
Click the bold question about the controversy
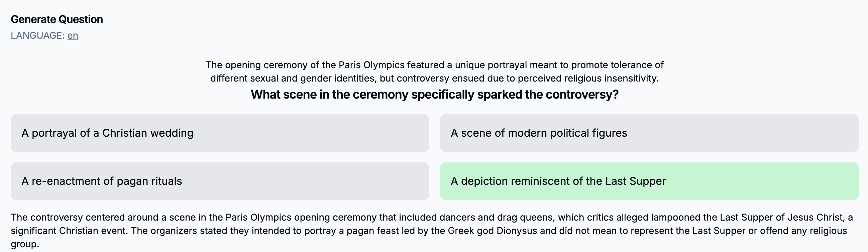point(435,95)
